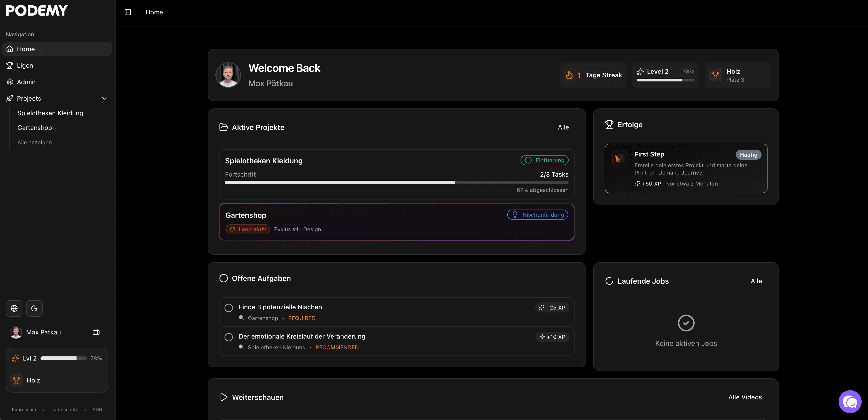Open 'Alle Videos' in Weiterschauen section
The height and width of the screenshot is (420, 868).
pos(745,397)
